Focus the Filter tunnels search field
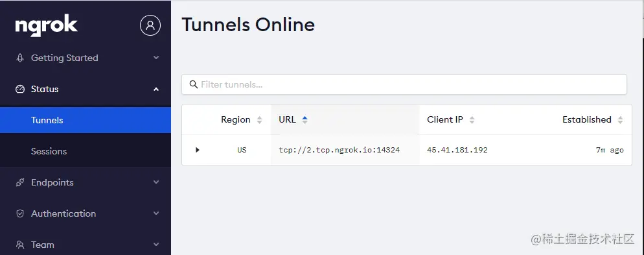The width and height of the screenshot is (644, 255). pos(404,84)
